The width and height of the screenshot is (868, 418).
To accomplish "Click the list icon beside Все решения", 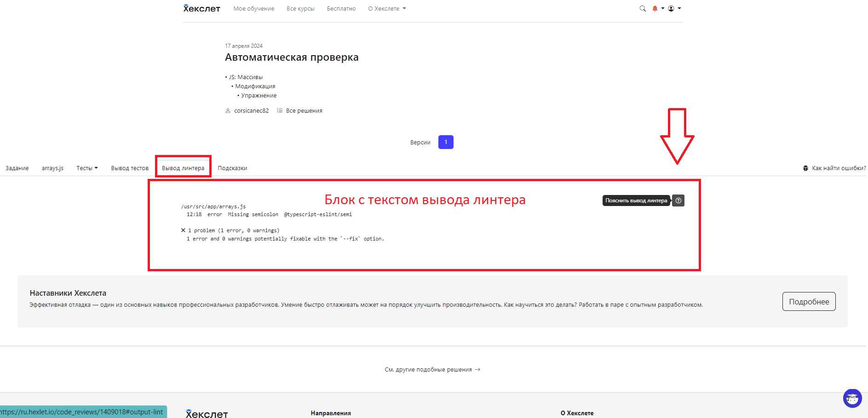I will point(280,111).
